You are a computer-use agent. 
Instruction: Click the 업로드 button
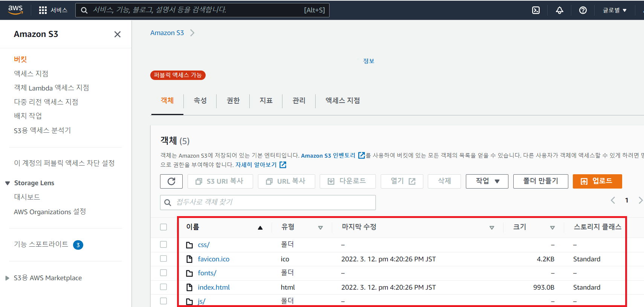(x=597, y=181)
